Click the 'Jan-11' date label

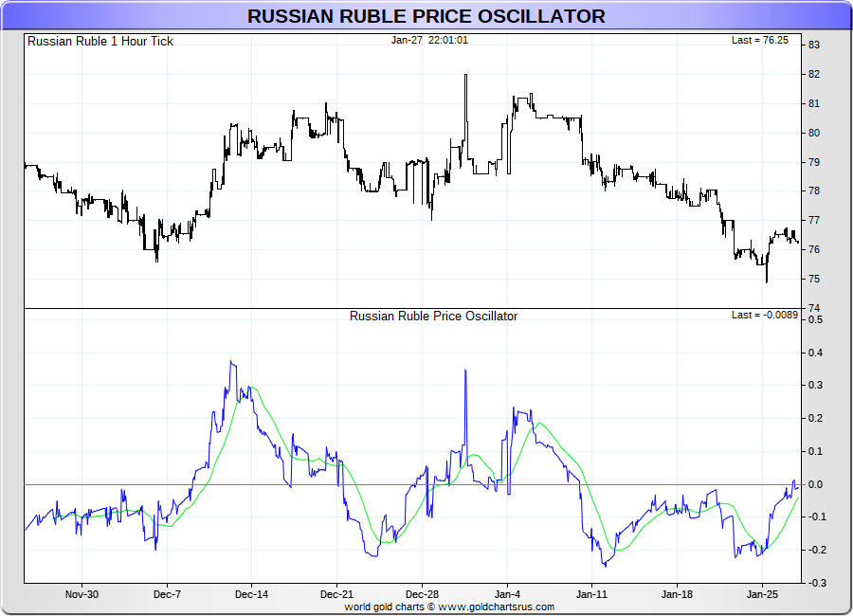click(x=591, y=594)
